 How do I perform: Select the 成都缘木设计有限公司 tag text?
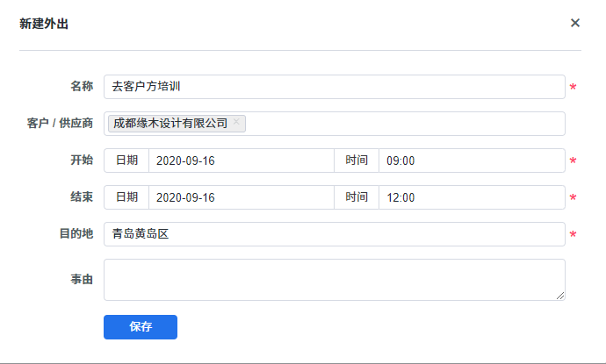(x=170, y=124)
